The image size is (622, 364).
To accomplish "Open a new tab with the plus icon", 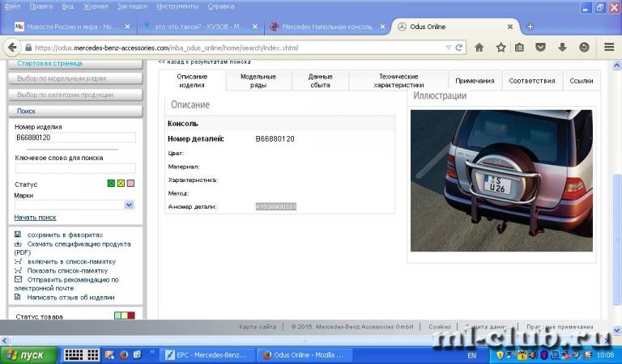I will coord(530,27).
